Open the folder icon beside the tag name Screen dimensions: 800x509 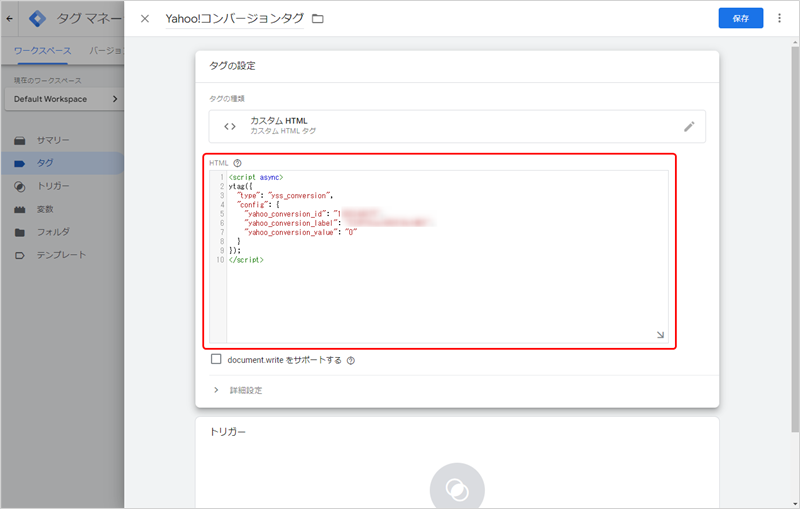click(318, 19)
